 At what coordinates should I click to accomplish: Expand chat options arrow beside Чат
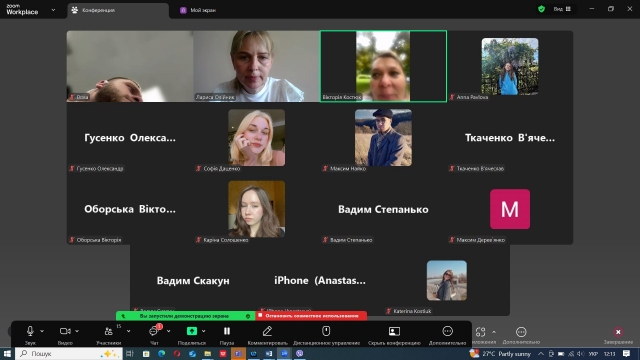tap(169, 331)
